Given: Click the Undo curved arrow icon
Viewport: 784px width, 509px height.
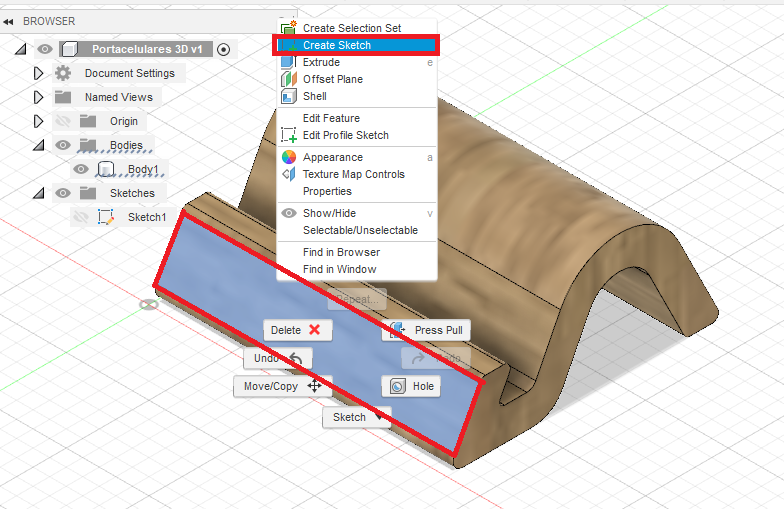Looking at the screenshot, I should coord(296,358).
